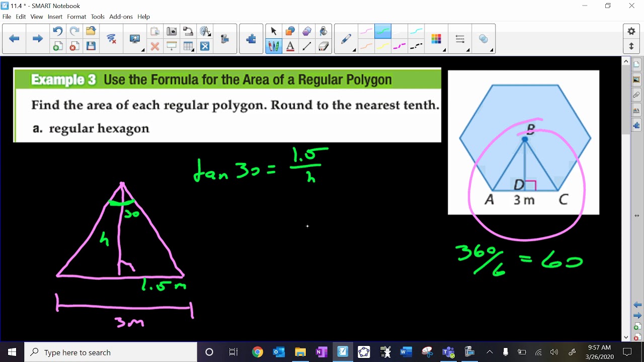The image size is (644, 362).
Task: Toggle the Pens tool
Action: coord(274,46)
